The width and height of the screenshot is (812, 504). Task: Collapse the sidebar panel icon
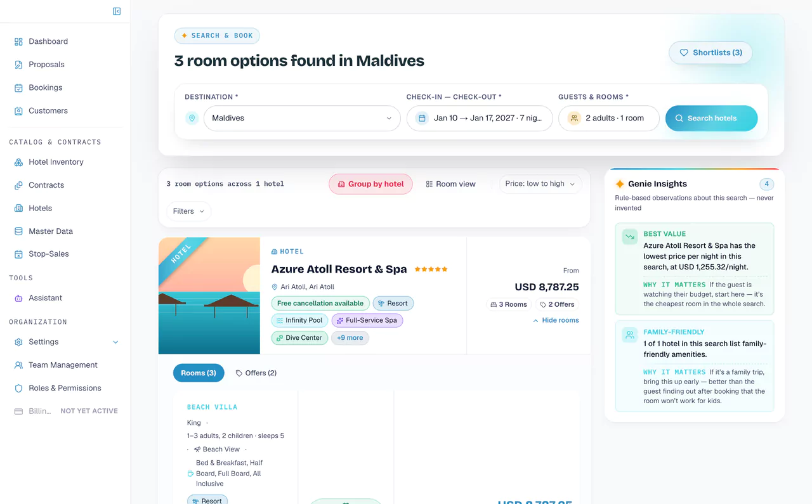pyautogui.click(x=117, y=11)
